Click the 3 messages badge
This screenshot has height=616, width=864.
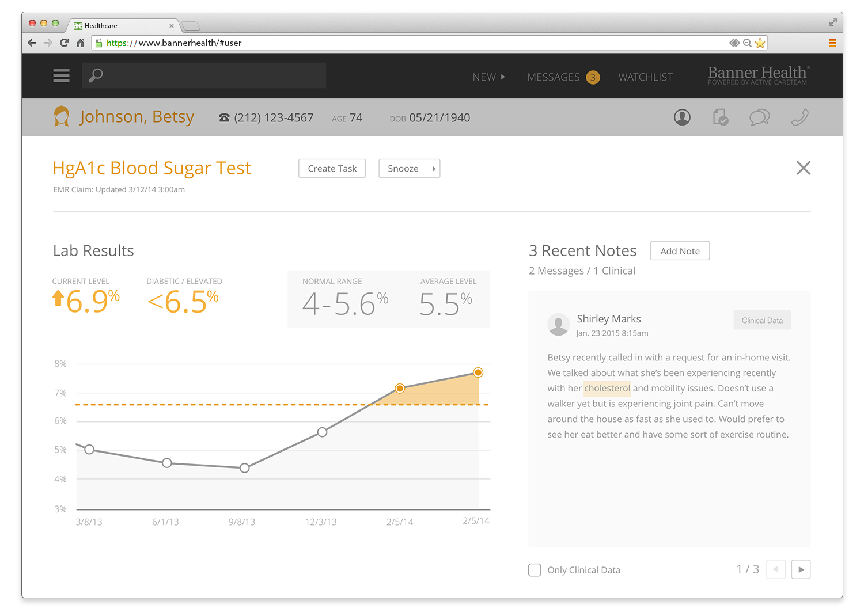(x=593, y=77)
